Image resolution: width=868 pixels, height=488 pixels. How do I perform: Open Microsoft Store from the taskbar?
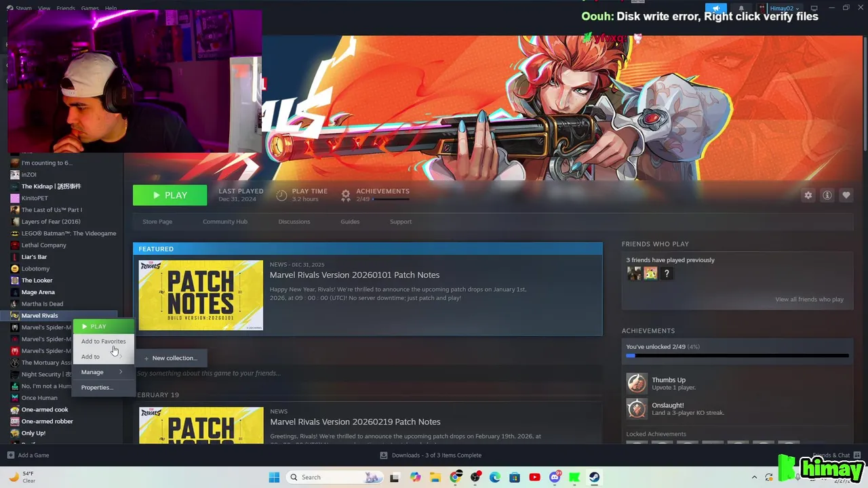[x=515, y=477]
